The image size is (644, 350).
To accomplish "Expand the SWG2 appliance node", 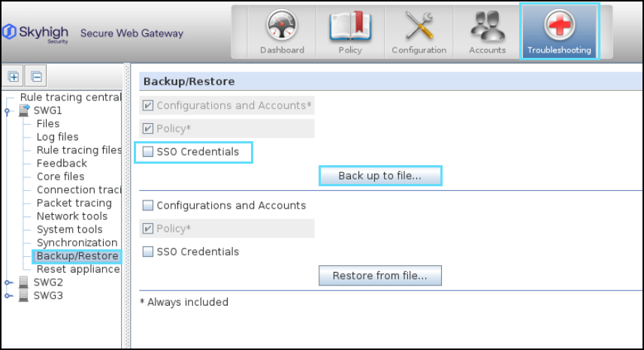I will pos(8,283).
